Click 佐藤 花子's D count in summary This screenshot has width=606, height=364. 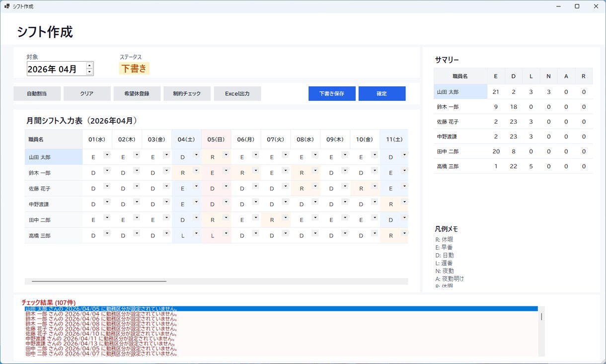pos(513,122)
